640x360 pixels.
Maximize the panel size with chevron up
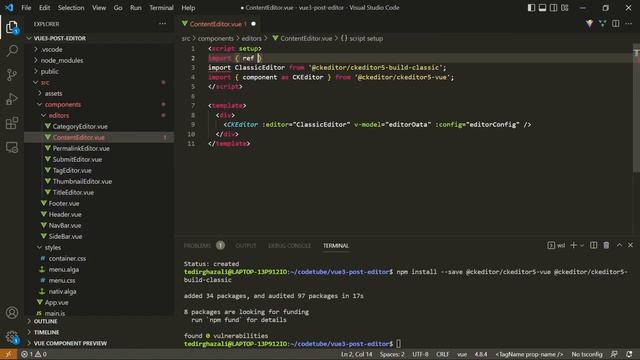[619, 245]
